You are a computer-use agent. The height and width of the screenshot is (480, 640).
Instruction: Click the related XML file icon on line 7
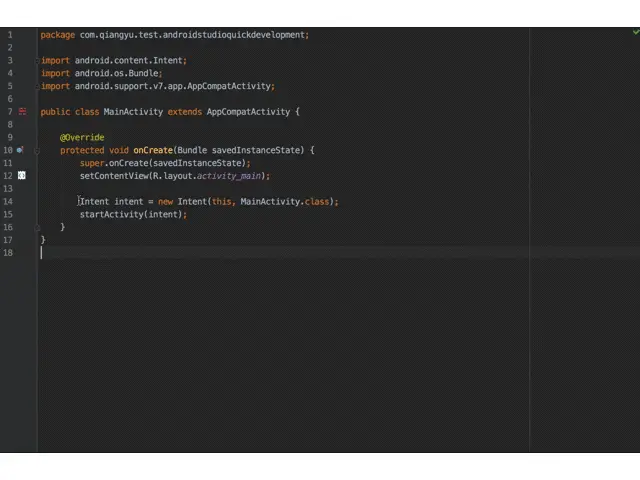pyautogui.click(x=22, y=111)
